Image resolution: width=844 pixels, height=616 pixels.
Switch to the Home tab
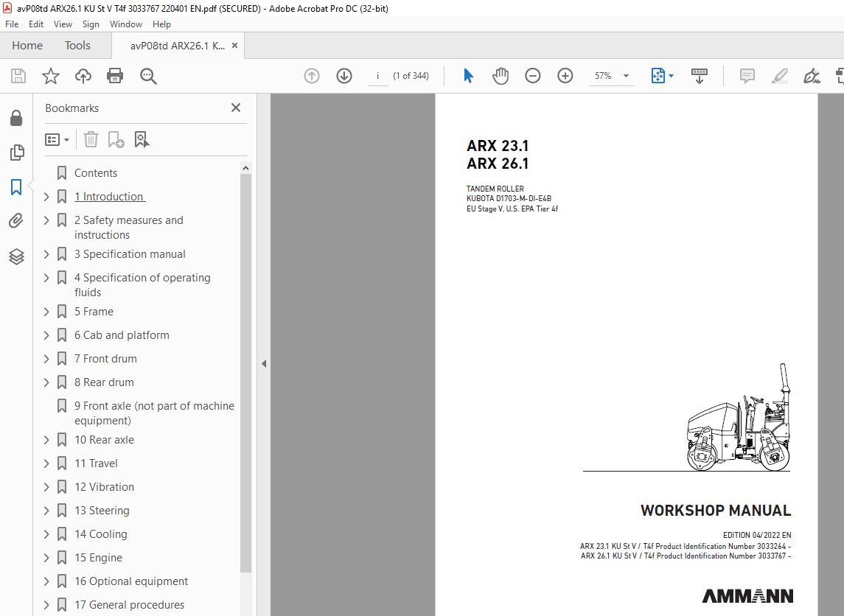click(27, 46)
